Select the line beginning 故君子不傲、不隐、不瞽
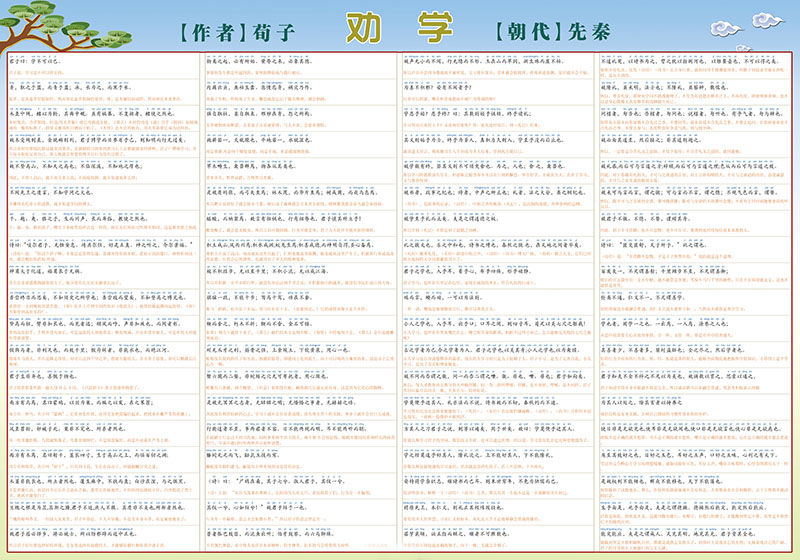Screen dimensions: 800x560 pos(645,218)
